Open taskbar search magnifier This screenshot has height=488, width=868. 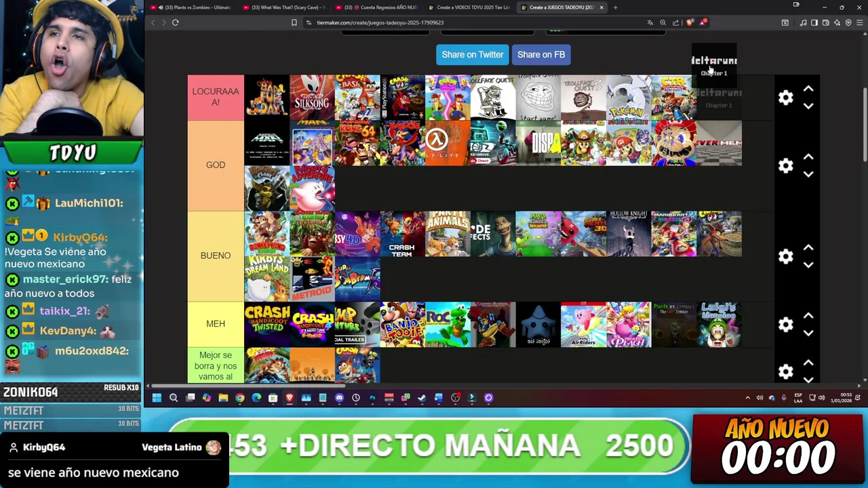[174, 398]
